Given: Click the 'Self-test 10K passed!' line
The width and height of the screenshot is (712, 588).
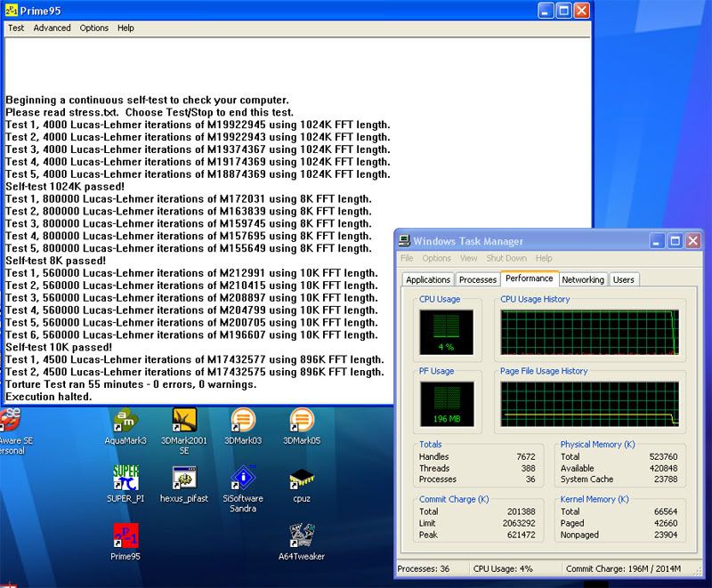Looking at the screenshot, I should [59, 347].
